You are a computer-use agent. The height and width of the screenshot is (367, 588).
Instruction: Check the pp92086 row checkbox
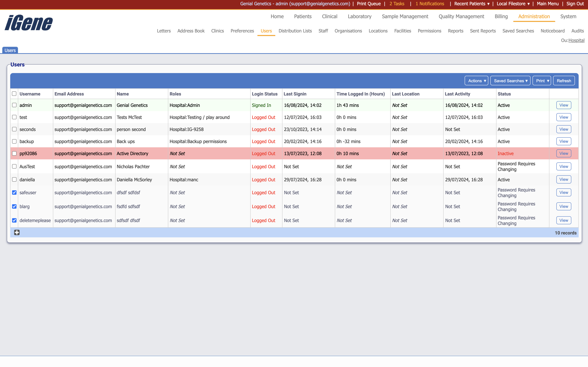(14, 153)
